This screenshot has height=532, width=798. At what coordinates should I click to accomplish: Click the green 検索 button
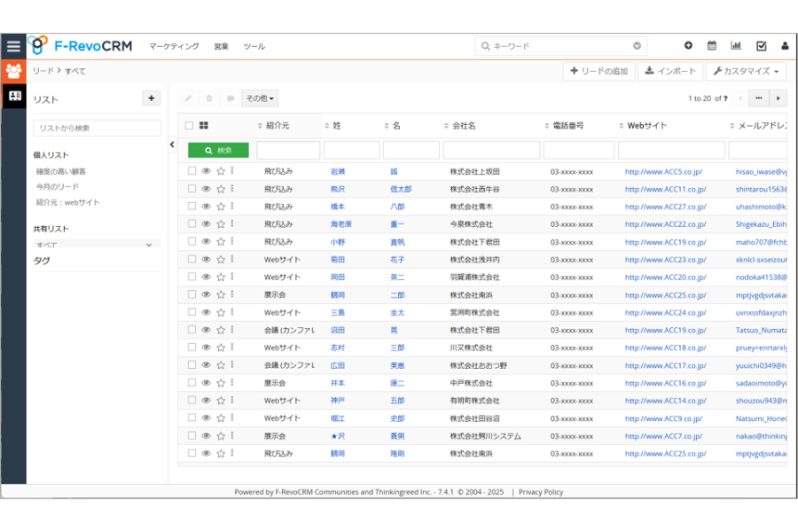tap(218, 150)
